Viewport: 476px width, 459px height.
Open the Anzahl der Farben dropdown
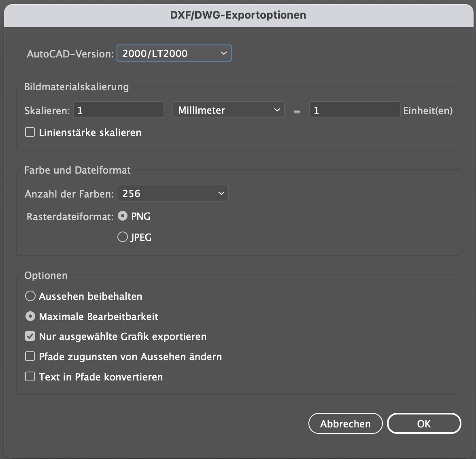(172, 193)
